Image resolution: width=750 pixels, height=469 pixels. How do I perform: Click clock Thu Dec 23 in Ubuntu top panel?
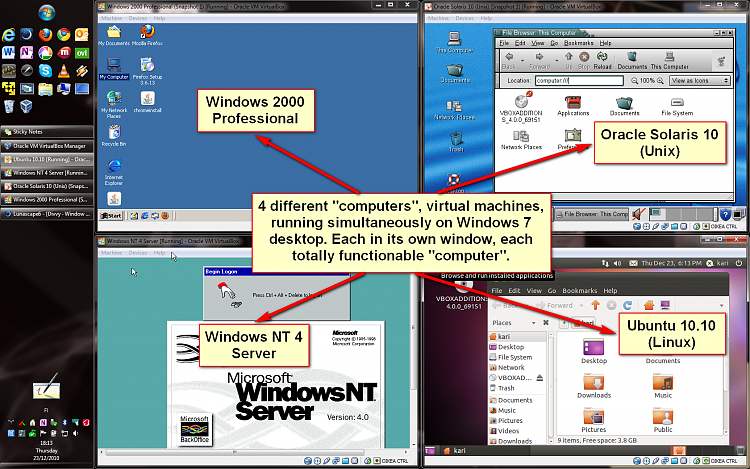click(x=671, y=263)
